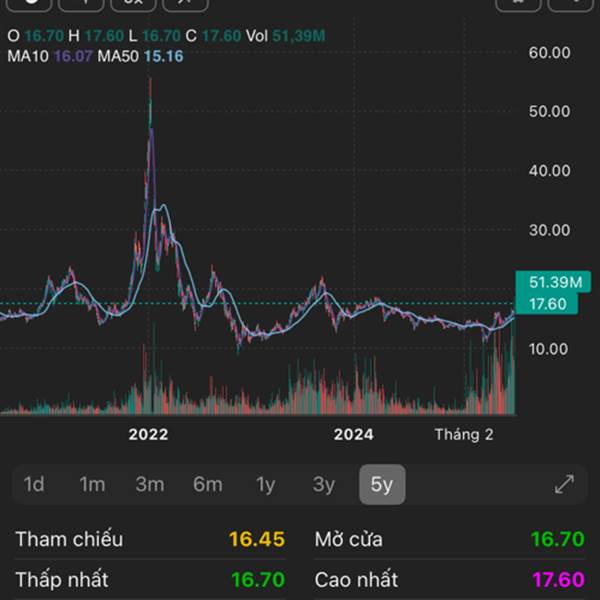Click the Tháng 2 axis label
The height and width of the screenshot is (600, 600).
464,435
